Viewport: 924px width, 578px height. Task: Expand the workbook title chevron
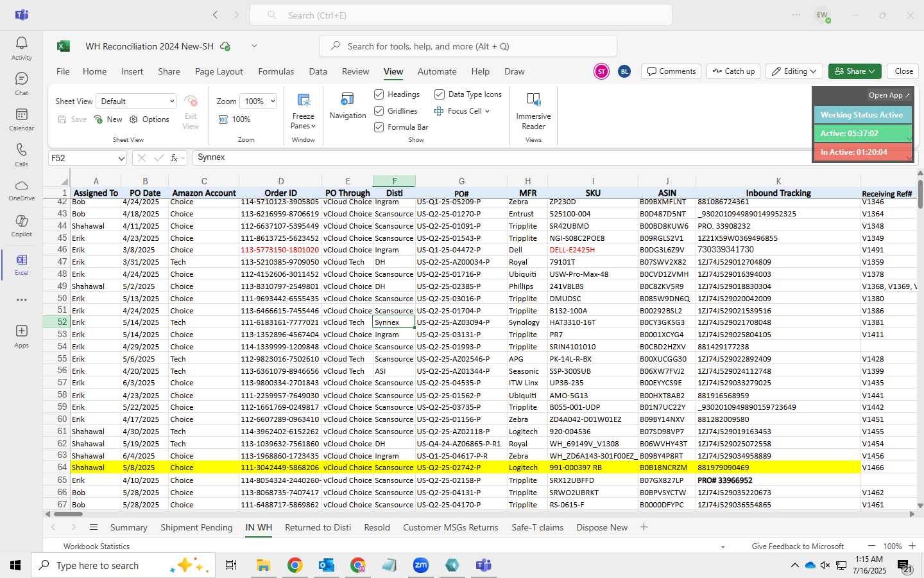254,46
